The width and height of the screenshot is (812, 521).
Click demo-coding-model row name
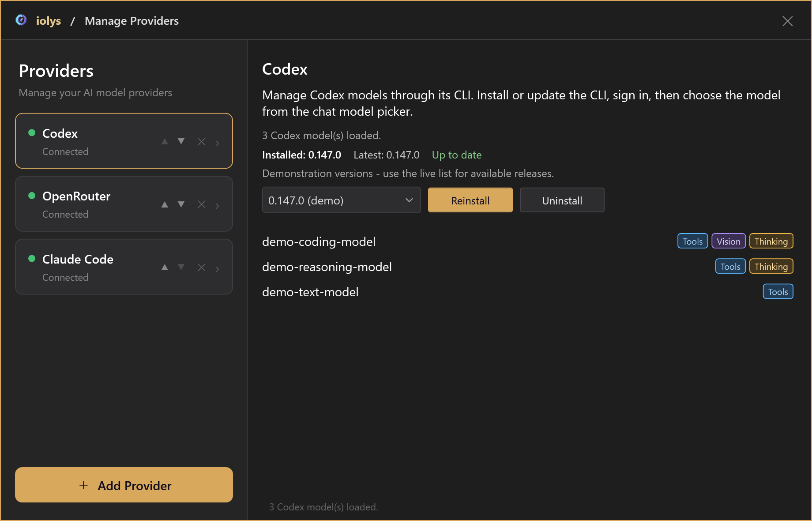click(319, 242)
